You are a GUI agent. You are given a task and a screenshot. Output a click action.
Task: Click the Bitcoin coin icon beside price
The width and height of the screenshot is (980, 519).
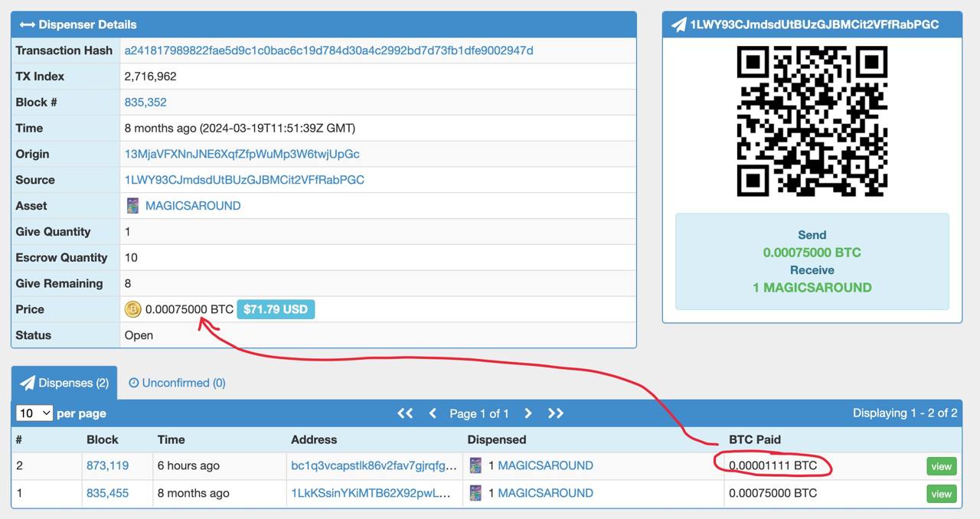coord(133,309)
